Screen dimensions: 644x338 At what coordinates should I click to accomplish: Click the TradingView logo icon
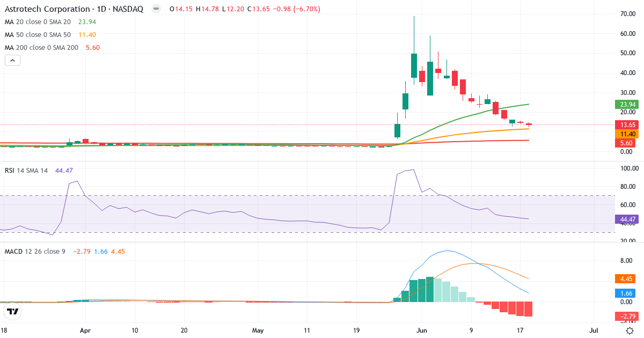click(x=13, y=311)
